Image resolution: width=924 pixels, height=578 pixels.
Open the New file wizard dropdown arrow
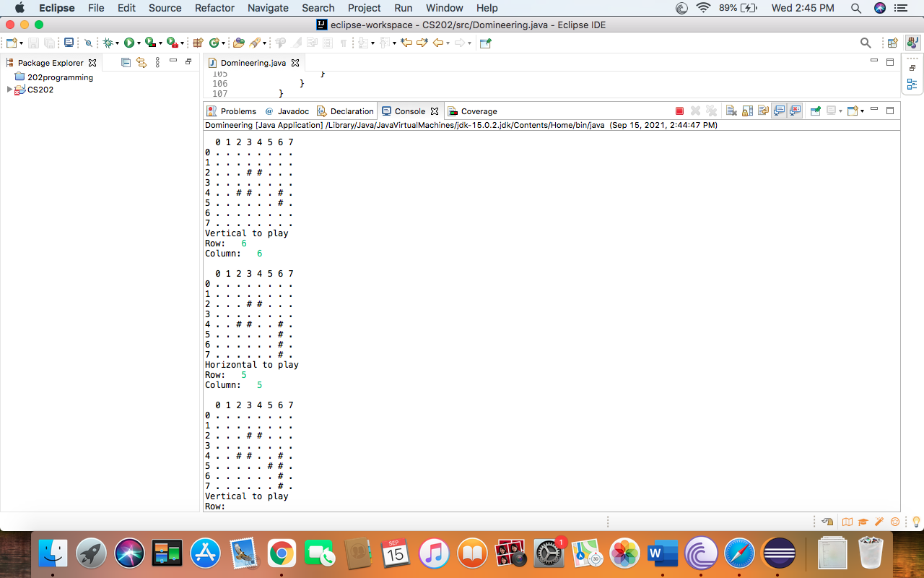22,43
